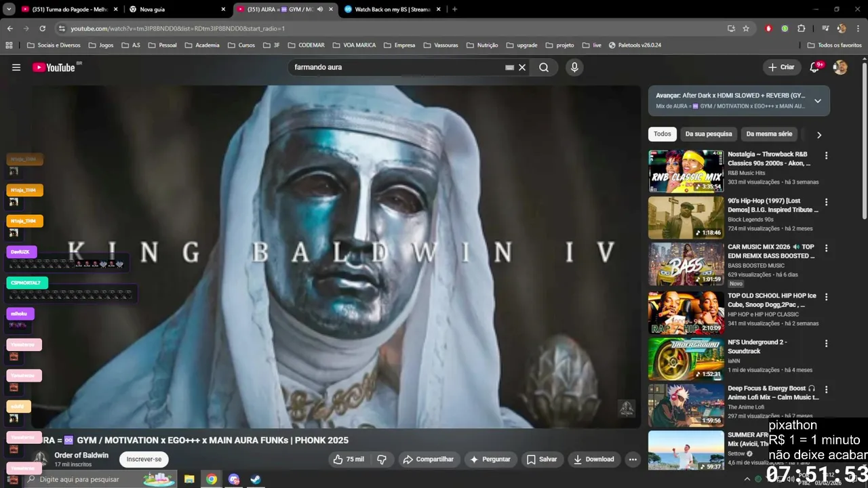
Task: Like the video with 75 mil likes
Action: point(349,459)
